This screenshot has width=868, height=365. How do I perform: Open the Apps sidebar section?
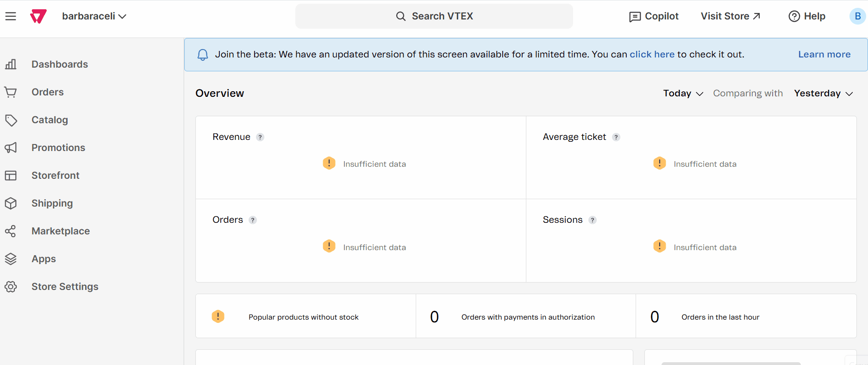[x=44, y=259]
